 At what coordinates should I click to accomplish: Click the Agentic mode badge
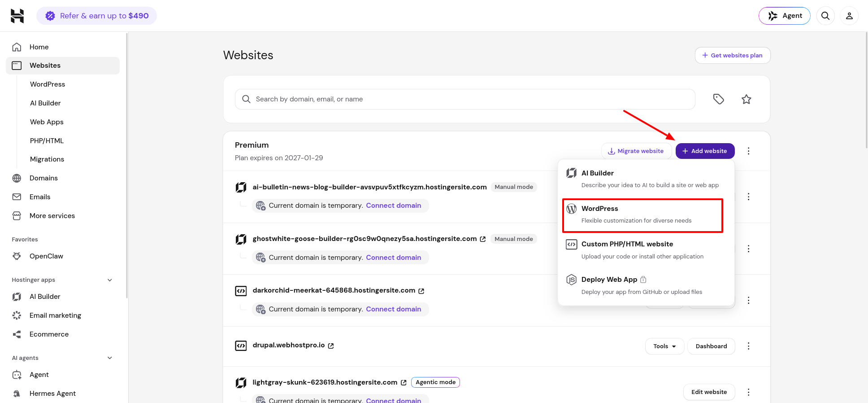point(435,382)
